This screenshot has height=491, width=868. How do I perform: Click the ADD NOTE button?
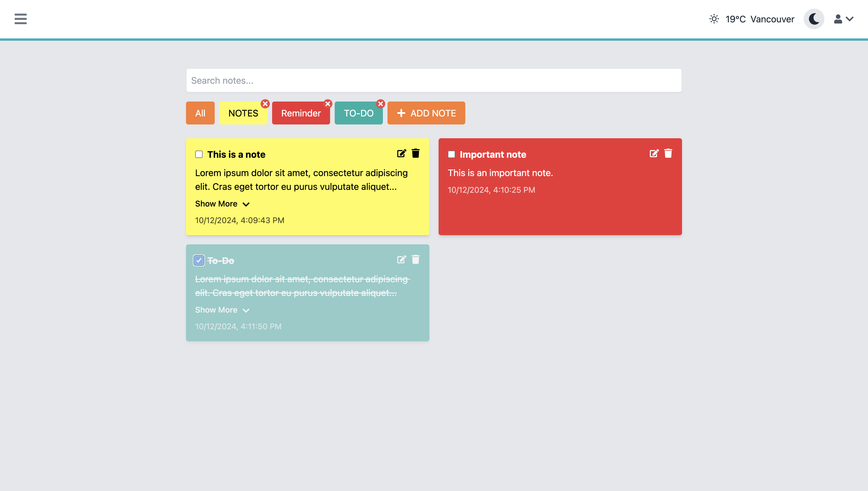click(426, 113)
